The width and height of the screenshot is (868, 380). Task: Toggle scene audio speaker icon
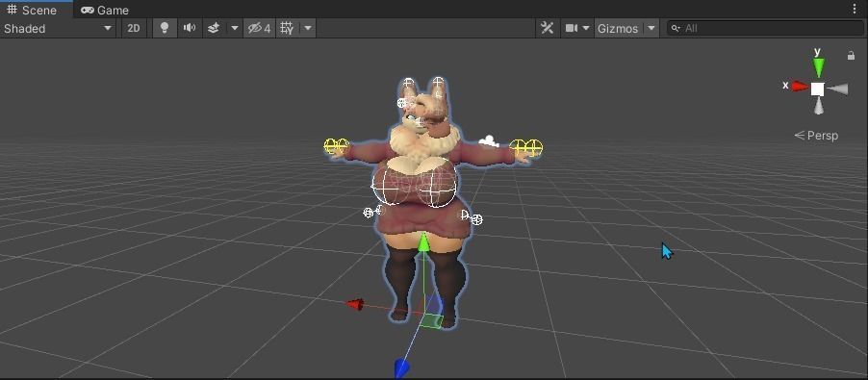click(190, 28)
